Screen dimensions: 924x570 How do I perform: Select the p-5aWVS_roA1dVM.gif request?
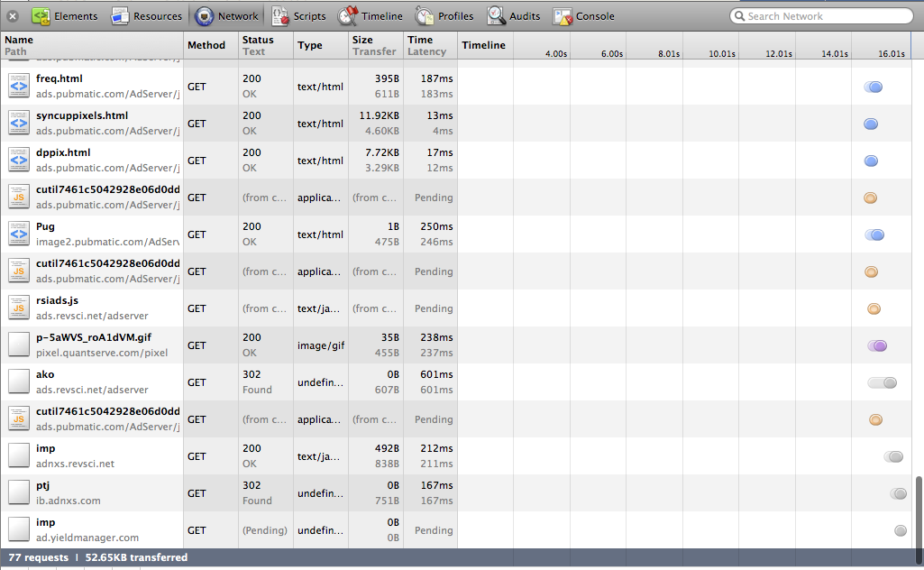(94, 337)
